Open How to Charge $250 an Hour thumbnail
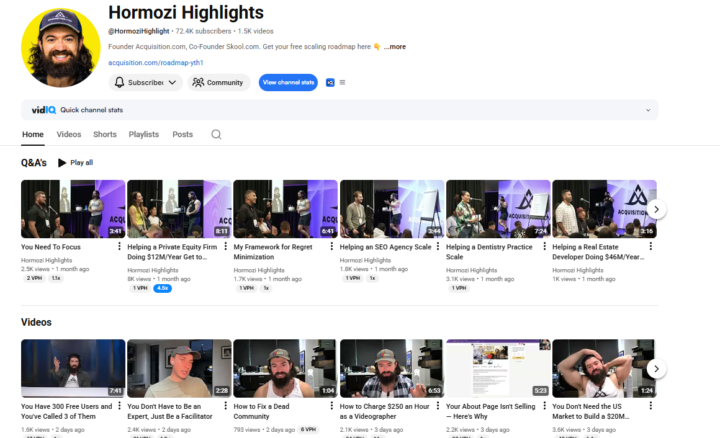Image resolution: width=720 pixels, height=438 pixels. pyautogui.click(x=392, y=368)
